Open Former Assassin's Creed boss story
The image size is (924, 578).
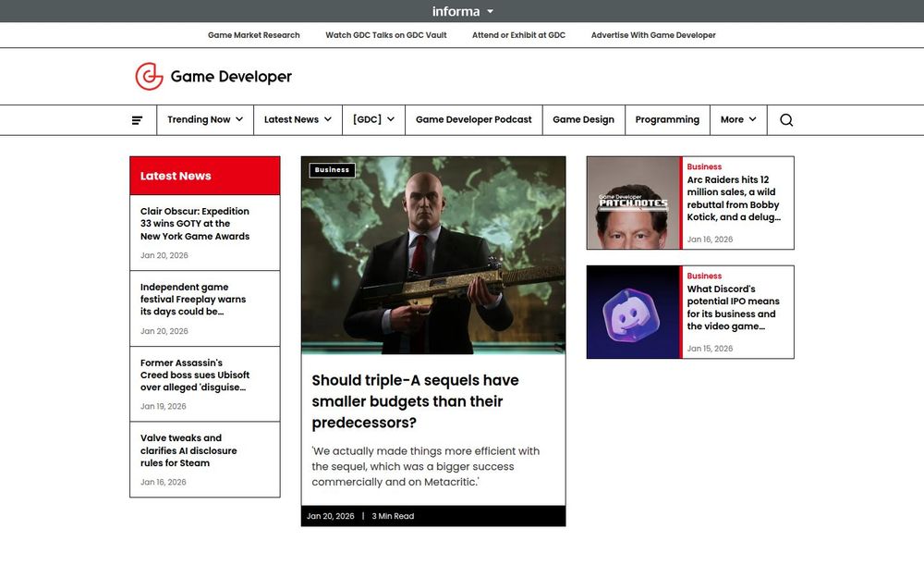195,375
